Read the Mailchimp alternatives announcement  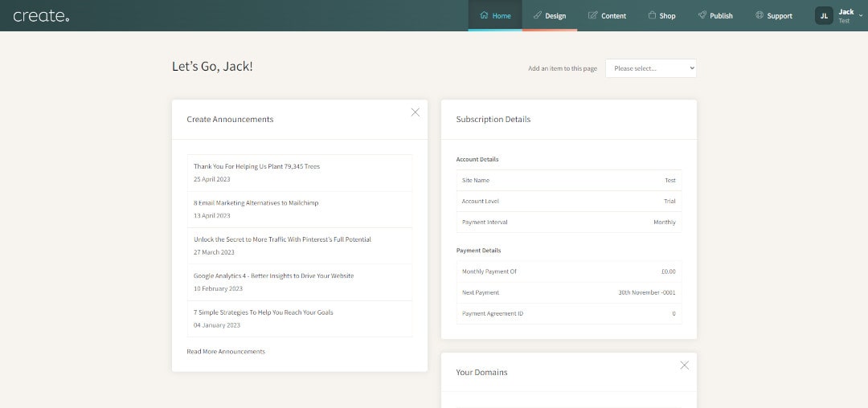[300, 210]
